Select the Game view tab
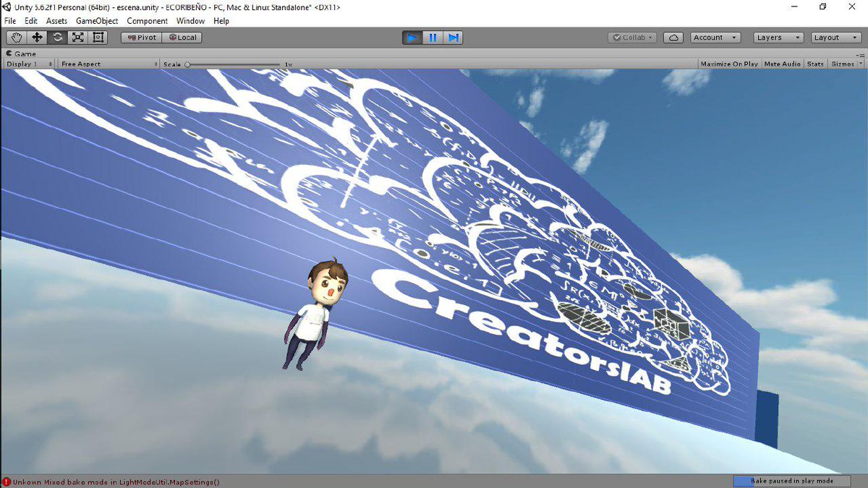The height and width of the screenshot is (488, 868). [21, 53]
